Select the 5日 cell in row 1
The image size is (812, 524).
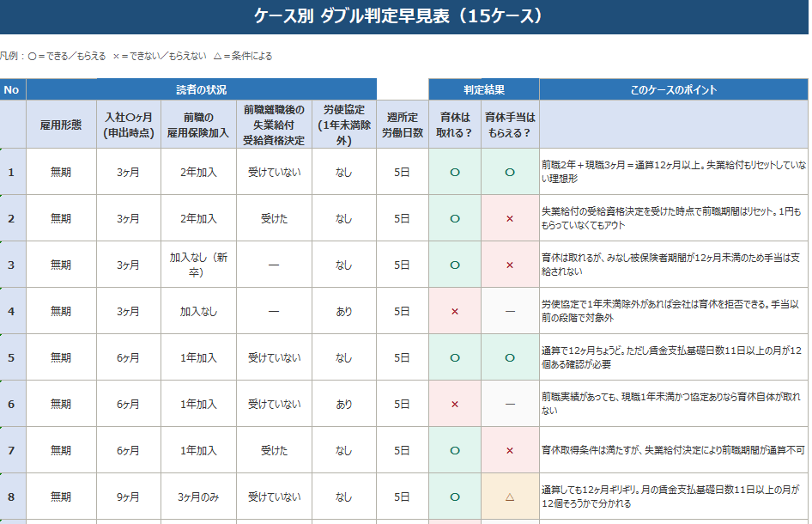(x=403, y=172)
